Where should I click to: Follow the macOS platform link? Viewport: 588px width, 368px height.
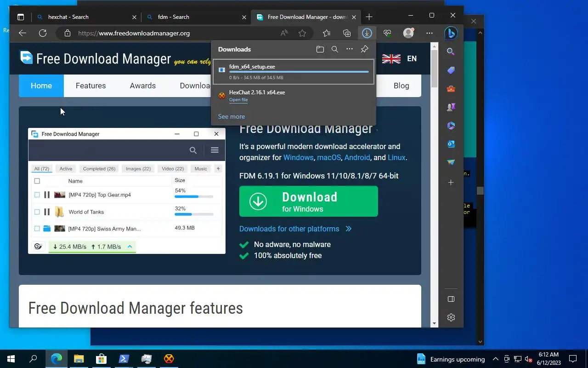(x=329, y=157)
